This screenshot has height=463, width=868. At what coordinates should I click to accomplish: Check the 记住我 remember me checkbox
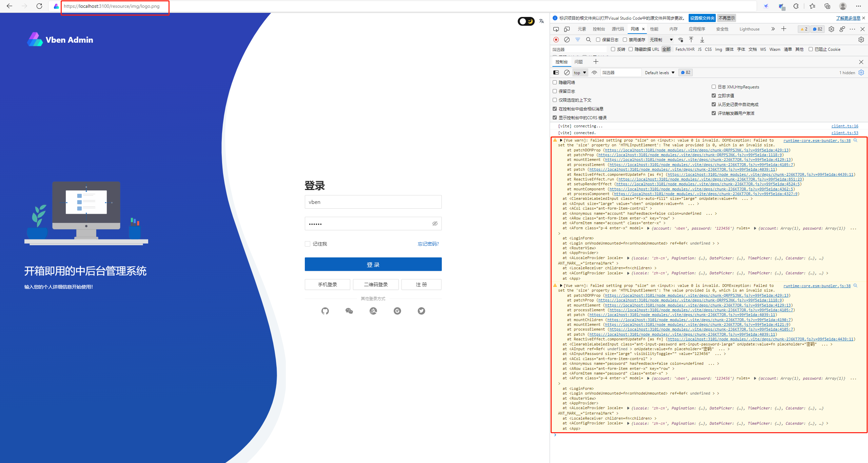[308, 244]
